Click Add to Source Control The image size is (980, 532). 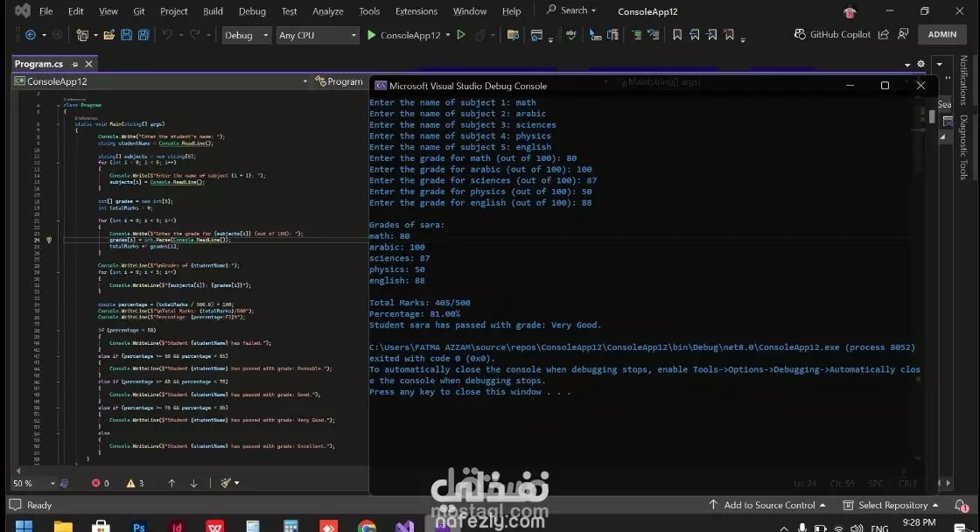point(767,505)
